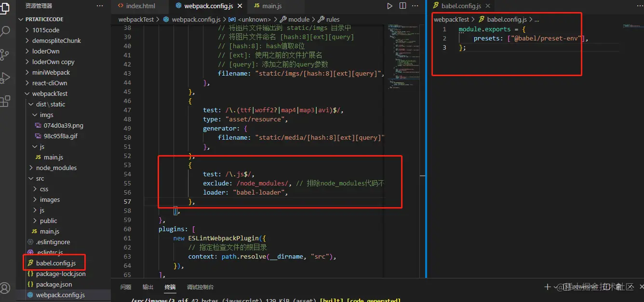Click the <unknown> breadcrumb item
The width and height of the screenshot is (644, 302).
(x=254, y=19)
